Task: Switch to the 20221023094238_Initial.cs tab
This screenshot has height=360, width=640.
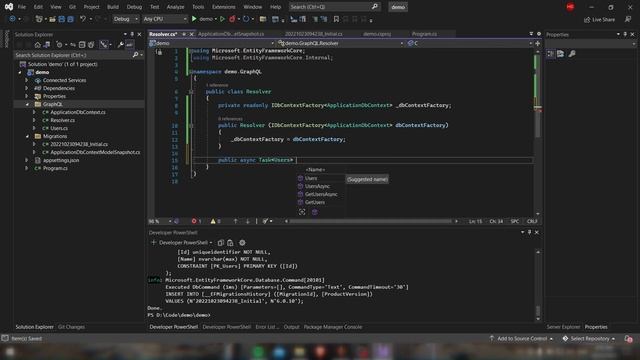Action: (x=314, y=34)
